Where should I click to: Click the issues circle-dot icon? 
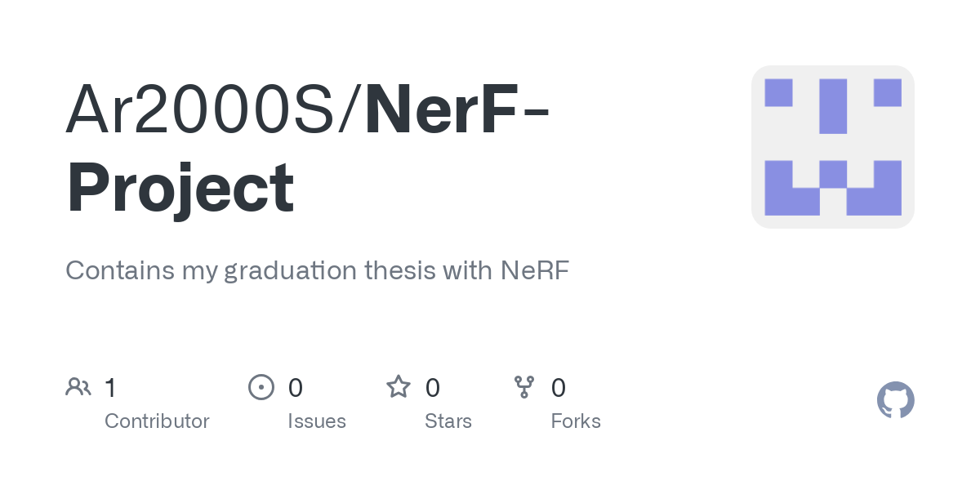pyautogui.click(x=261, y=386)
